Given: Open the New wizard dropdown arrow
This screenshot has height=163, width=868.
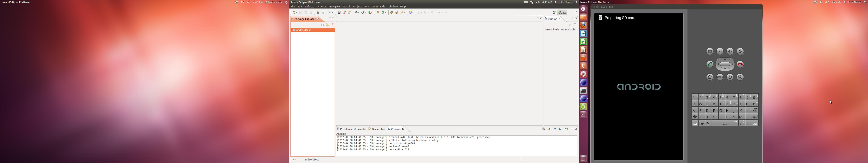Looking at the screenshot, I should [x=297, y=12].
